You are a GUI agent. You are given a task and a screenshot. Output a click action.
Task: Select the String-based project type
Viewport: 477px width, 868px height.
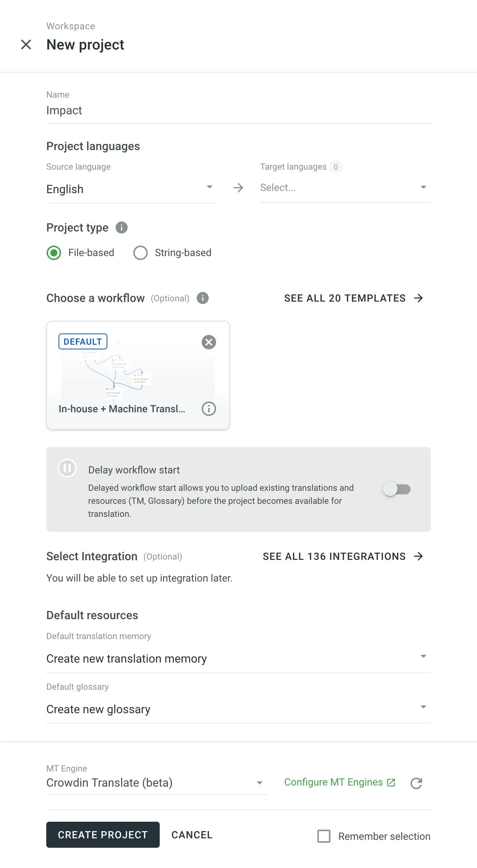coord(141,253)
